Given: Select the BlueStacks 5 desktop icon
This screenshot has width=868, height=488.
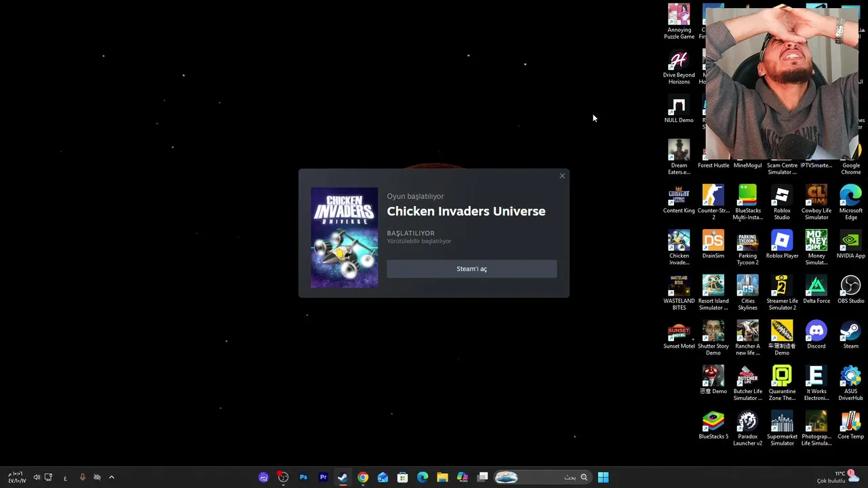Looking at the screenshot, I should coord(713,426).
